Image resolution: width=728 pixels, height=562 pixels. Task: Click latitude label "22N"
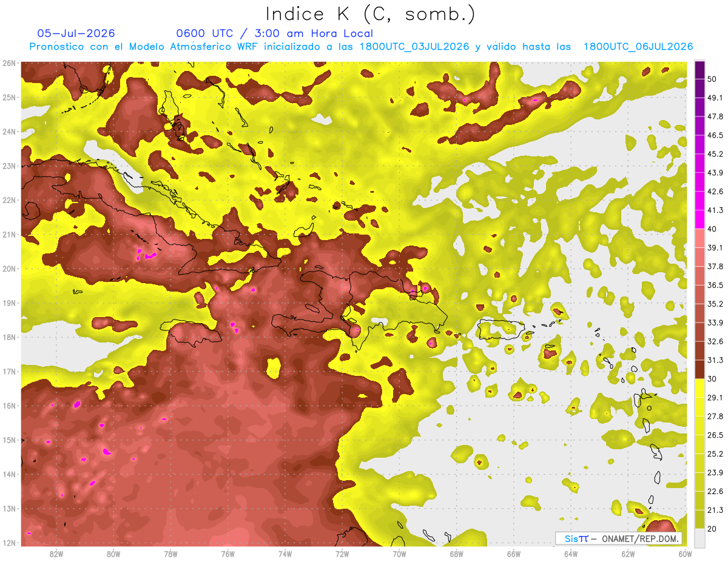pos(8,200)
